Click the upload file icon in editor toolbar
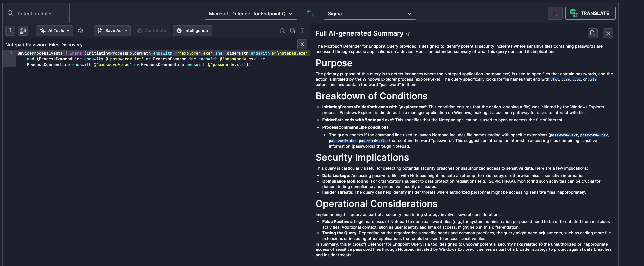This screenshot has width=644, height=266. pos(10,31)
